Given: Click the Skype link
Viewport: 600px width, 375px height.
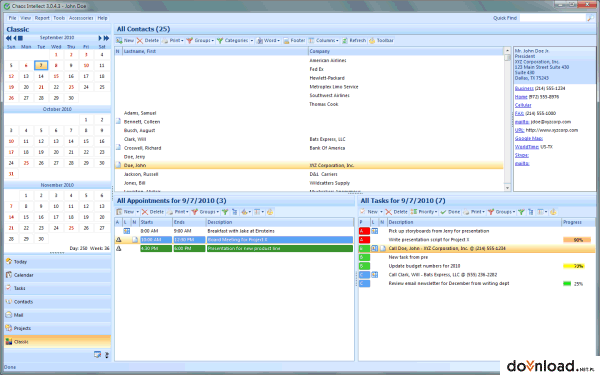Looking at the screenshot, I should tap(522, 155).
